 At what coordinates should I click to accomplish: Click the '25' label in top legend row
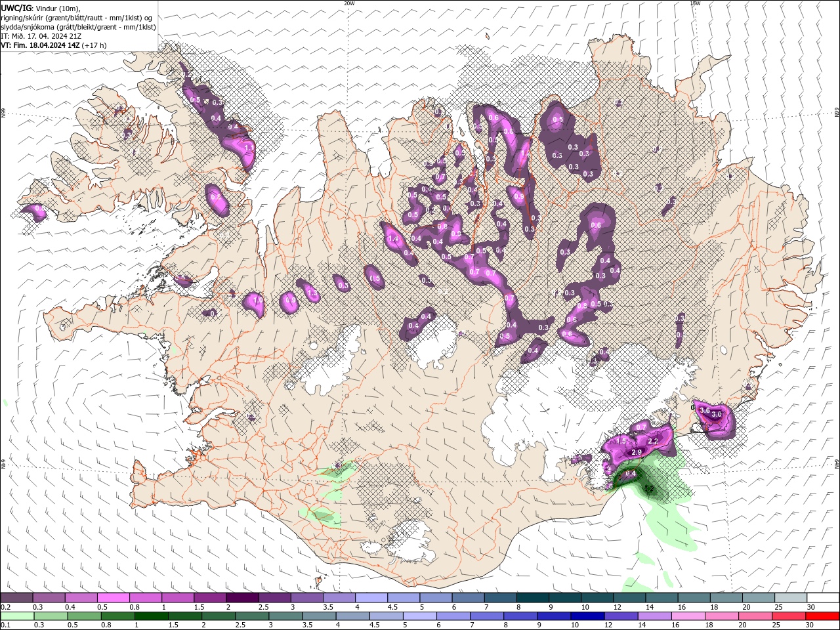point(778,607)
